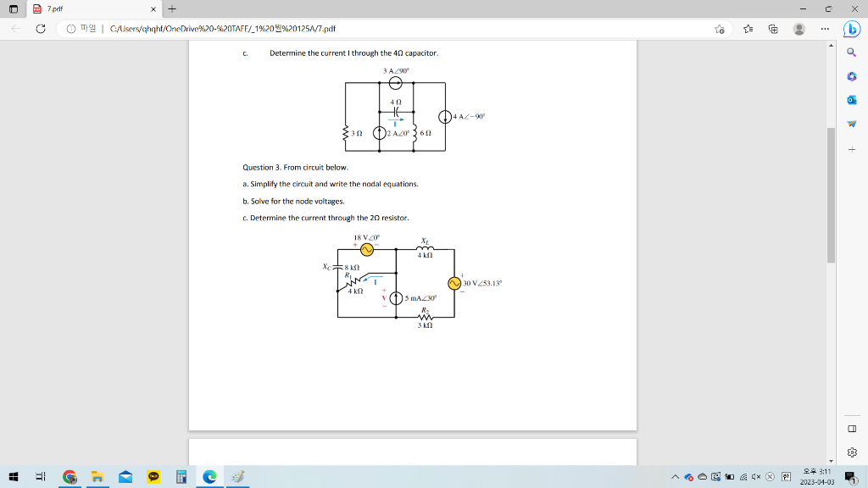Screen dimensions: 868x488
Task: Launch KakaoTalk from the taskbar
Action: click(153, 477)
